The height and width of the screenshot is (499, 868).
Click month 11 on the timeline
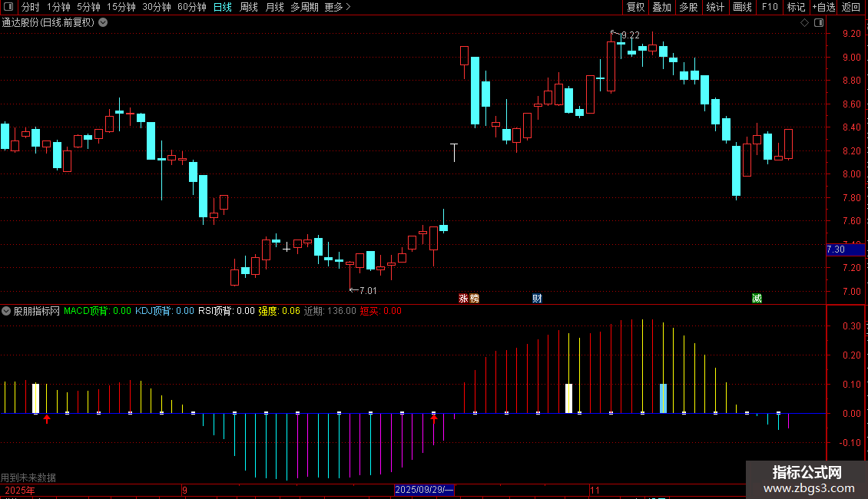coord(595,490)
